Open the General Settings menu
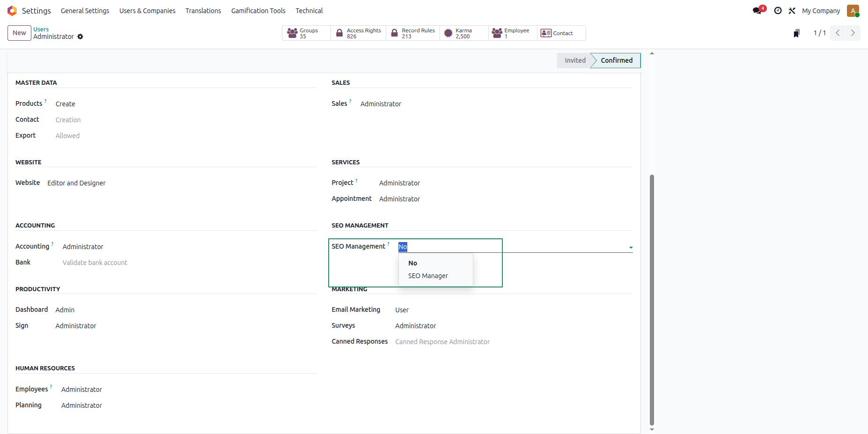Image resolution: width=868 pixels, height=434 pixels. tap(85, 10)
